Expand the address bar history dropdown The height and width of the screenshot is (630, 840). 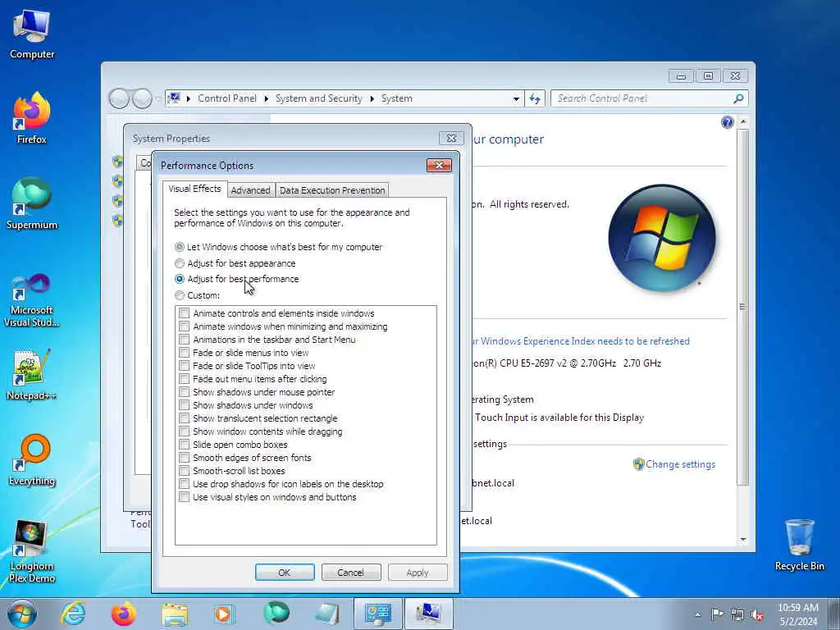(x=516, y=98)
